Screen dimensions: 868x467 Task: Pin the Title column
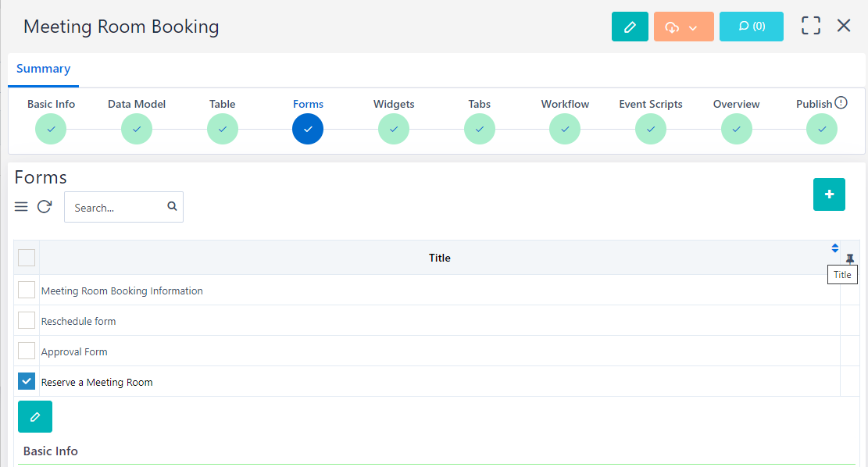tap(850, 258)
